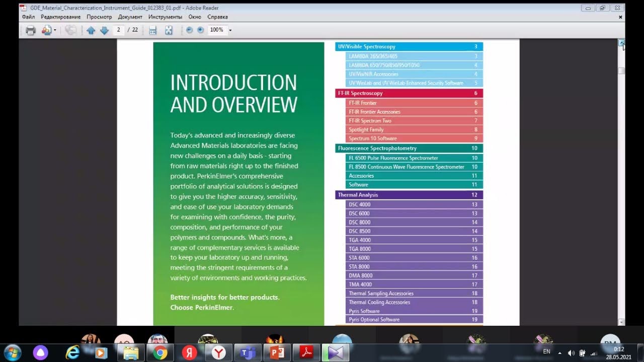Open the FT-IR Spectroscopy contents link
644x362 pixels.
[360, 93]
